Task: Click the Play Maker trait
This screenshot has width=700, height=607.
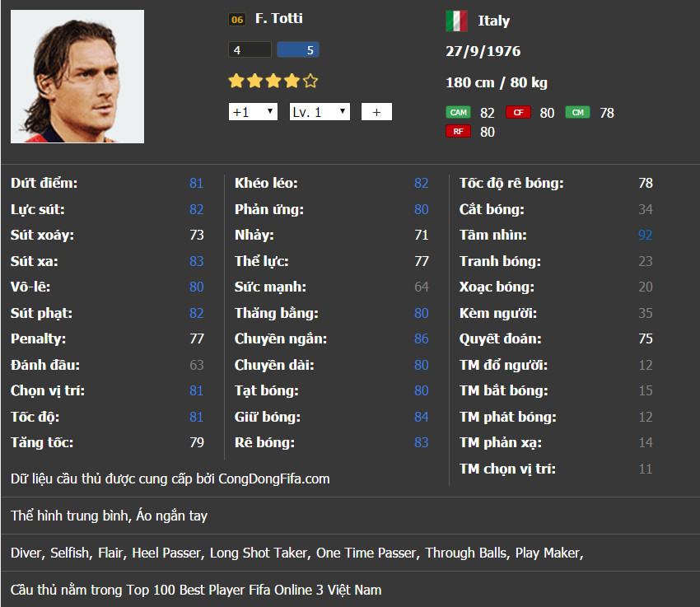Action: pyautogui.click(x=548, y=553)
